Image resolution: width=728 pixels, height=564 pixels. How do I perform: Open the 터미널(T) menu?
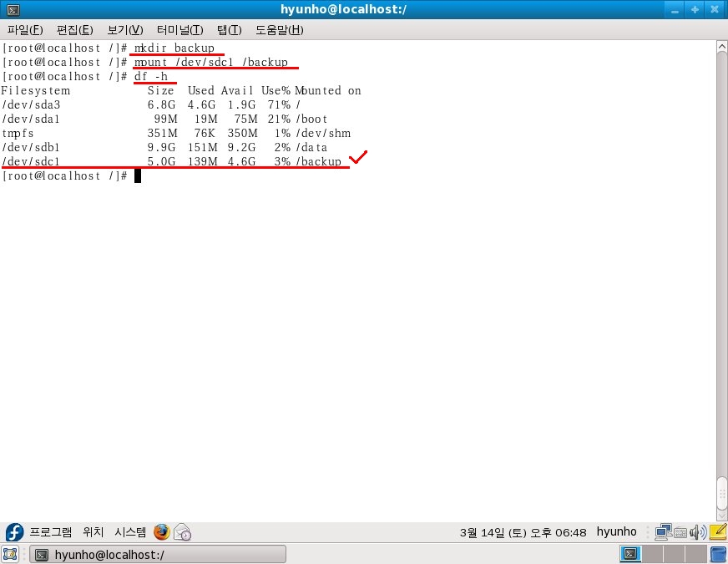pyautogui.click(x=180, y=30)
